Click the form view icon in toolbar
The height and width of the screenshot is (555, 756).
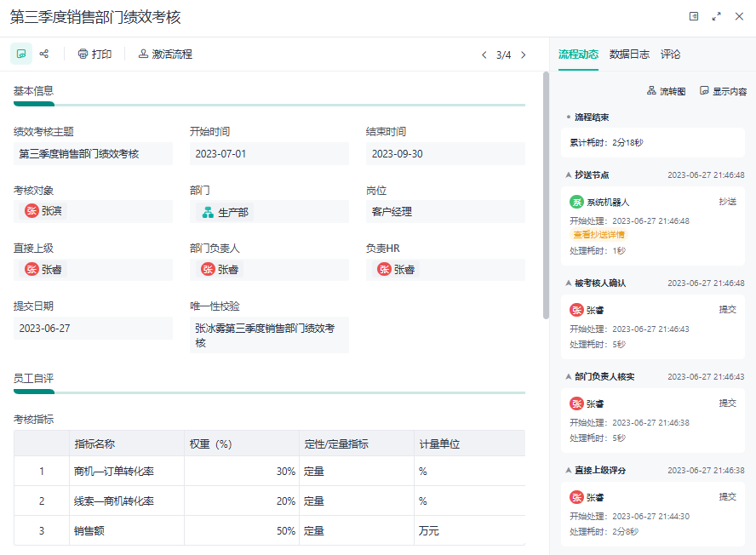(21, 54)
